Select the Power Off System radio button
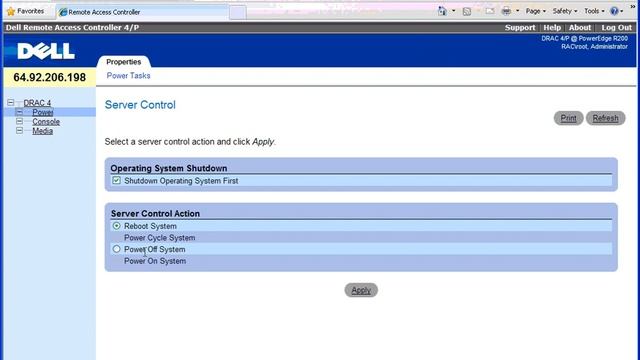 click(x=116, y=249)
